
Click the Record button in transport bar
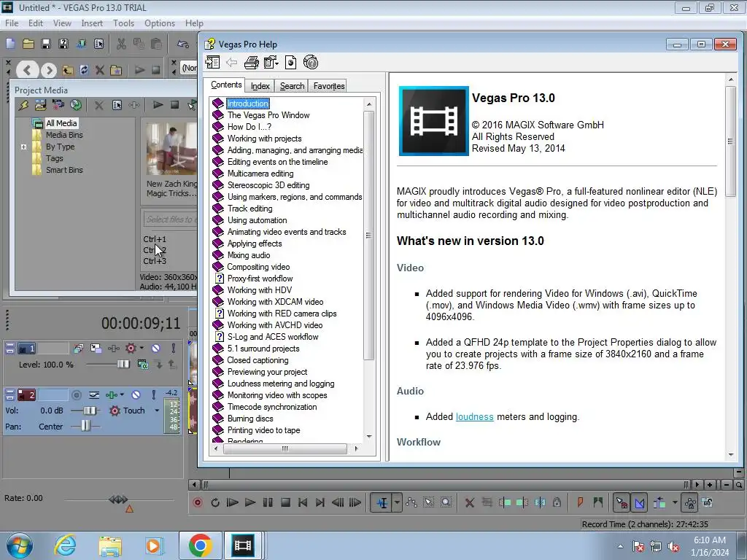click(x=197, y=502)
